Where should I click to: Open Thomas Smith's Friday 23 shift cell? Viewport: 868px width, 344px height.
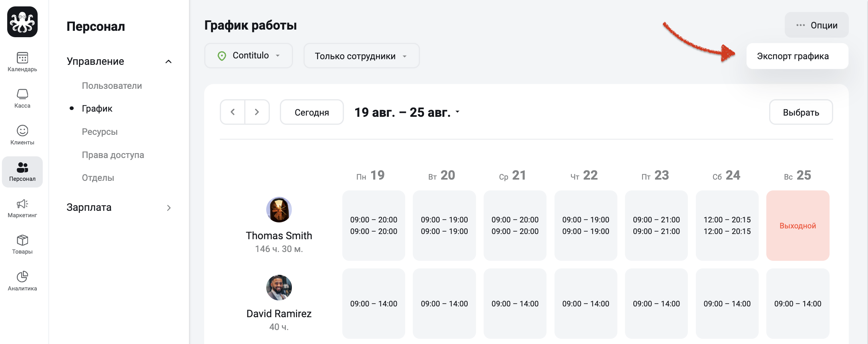656,226
